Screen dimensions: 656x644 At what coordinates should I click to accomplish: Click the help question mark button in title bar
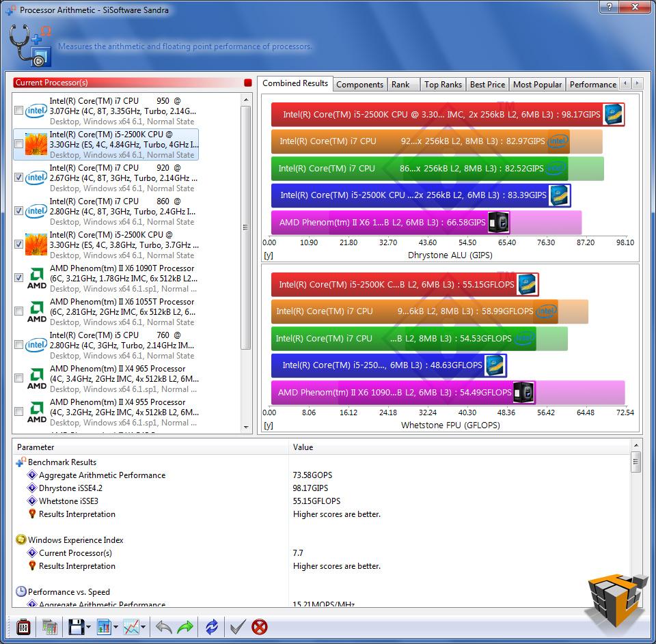(609, 7)
